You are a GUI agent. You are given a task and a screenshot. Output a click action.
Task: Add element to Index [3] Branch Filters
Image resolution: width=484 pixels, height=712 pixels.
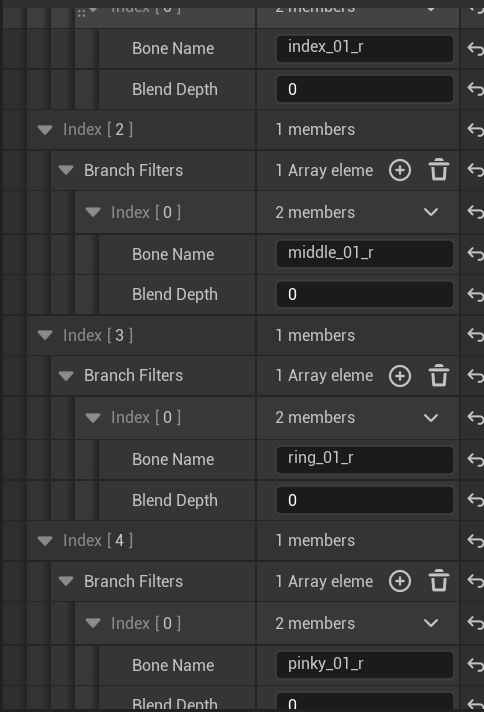click(400, 376)
